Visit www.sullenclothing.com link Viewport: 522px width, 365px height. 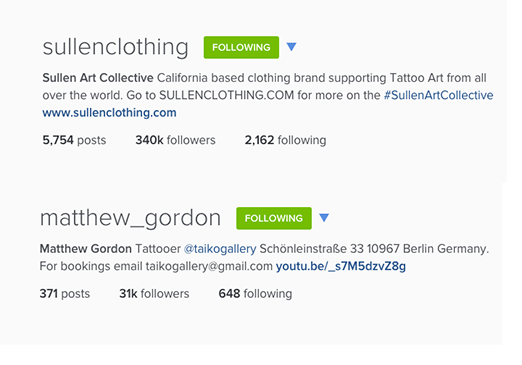[x=109, y=113]
